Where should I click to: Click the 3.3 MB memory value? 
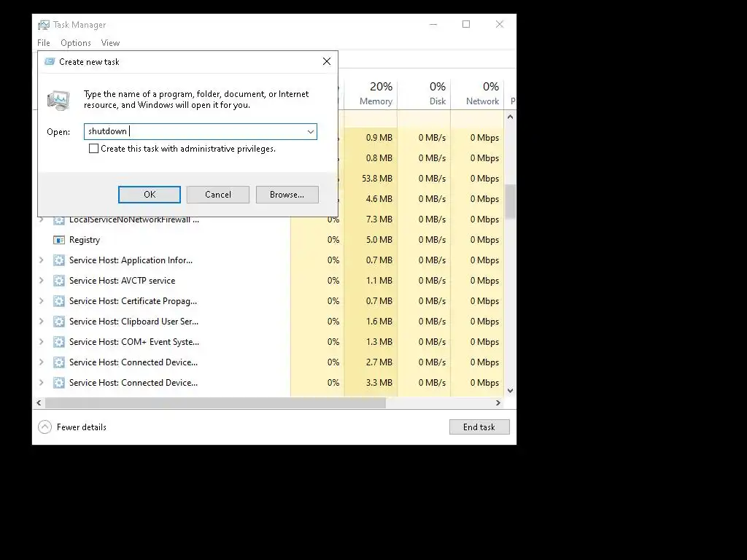379,383
